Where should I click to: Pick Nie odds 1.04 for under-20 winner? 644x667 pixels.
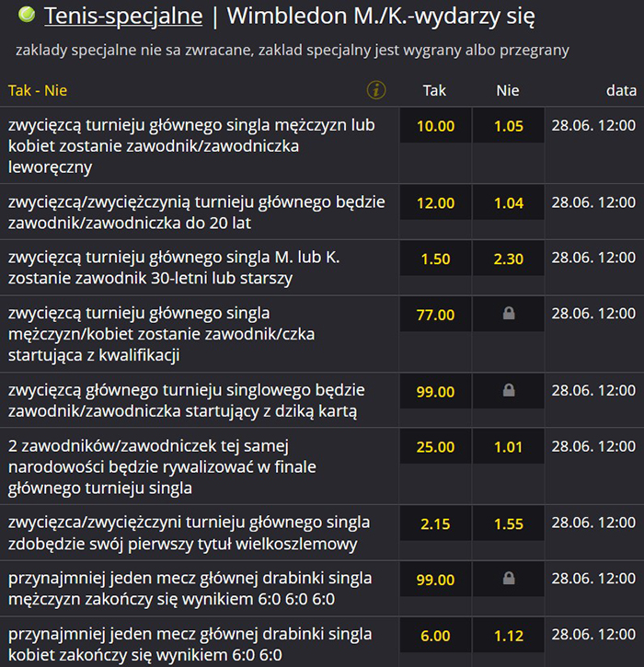tap(508, 203)
